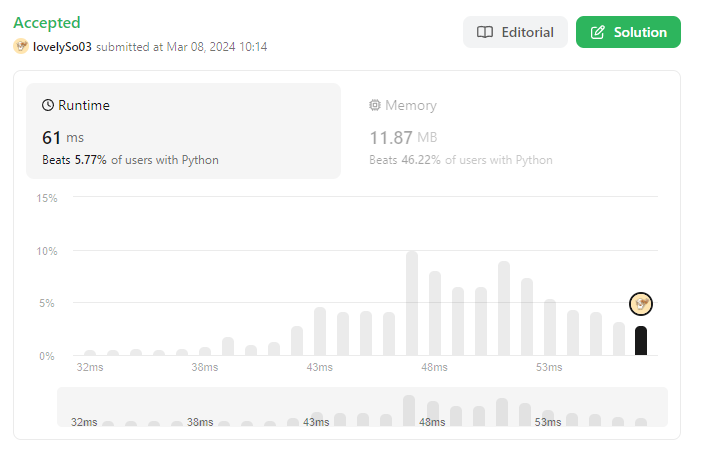Screen dimensions: 701x452
Task: Click 'Beats 5.77%' runtime text
Action: [74, 160]
